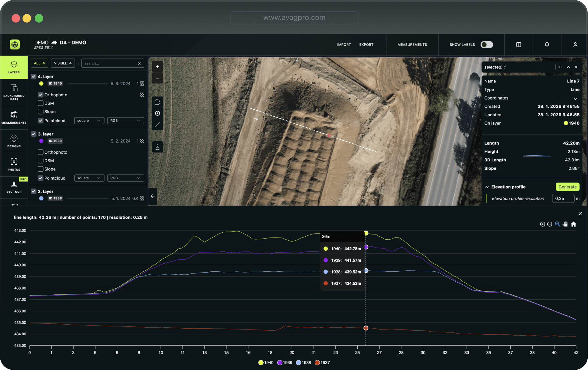Select the line measurement tool
Viewport: 588px width, 370px height.
(157, 125)
